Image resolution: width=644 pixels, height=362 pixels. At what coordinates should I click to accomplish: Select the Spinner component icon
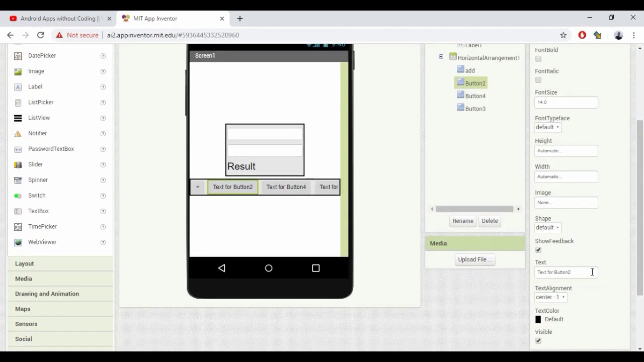click(18, 180)
